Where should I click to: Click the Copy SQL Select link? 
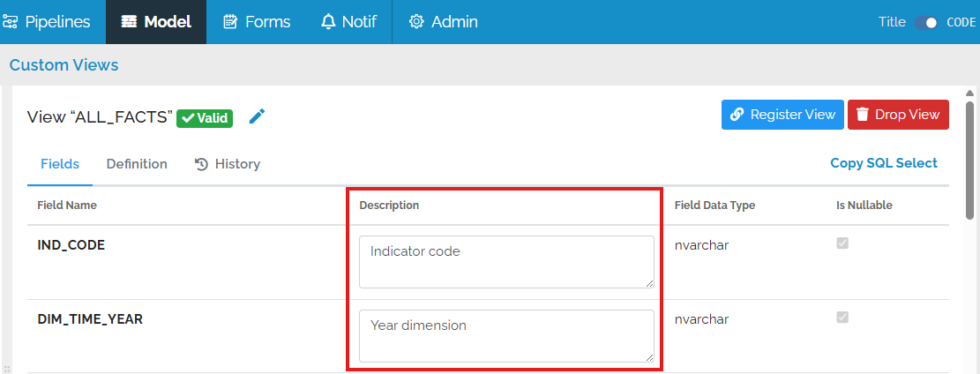883,163
